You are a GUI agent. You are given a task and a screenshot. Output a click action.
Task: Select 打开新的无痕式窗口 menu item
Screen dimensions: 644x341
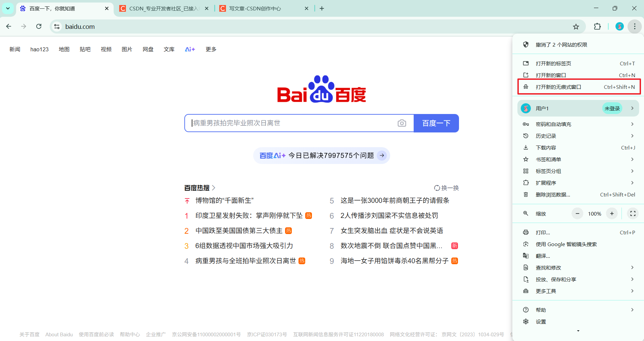tap(579, 87)
